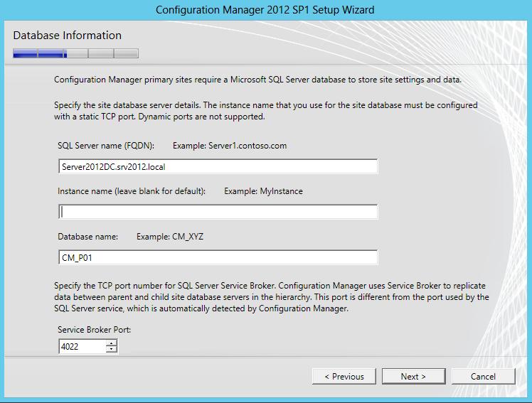Viewport: 532px width, 403px height.
Task: Go back with the < Previous button
Action: coord(344,376)
